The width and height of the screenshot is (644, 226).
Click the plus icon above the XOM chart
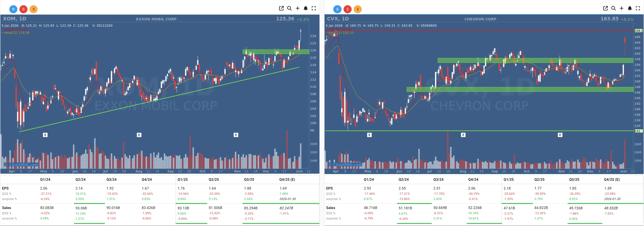pyautogui.click(x=298, y=8)
